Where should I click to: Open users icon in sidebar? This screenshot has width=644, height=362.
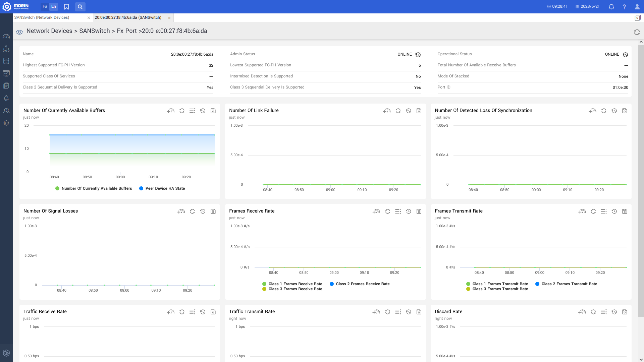pos(6,111)
